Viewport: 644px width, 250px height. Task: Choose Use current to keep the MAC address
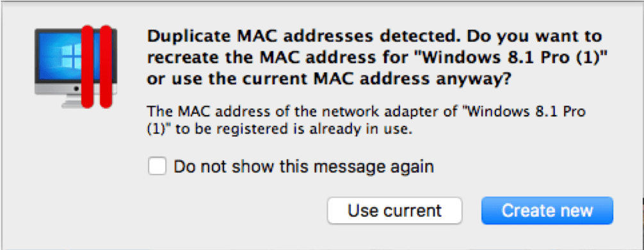pyautogui.click(x=395, y=210)
